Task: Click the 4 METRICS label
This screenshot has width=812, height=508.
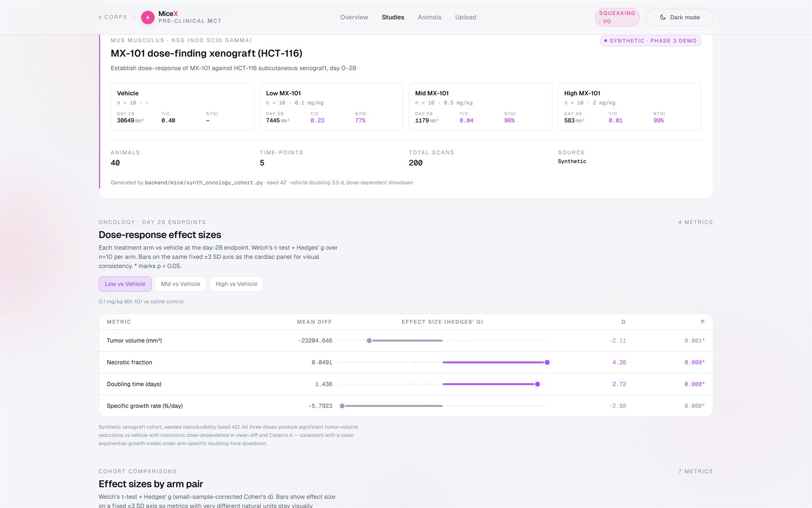Action: (x=696, y=222)
